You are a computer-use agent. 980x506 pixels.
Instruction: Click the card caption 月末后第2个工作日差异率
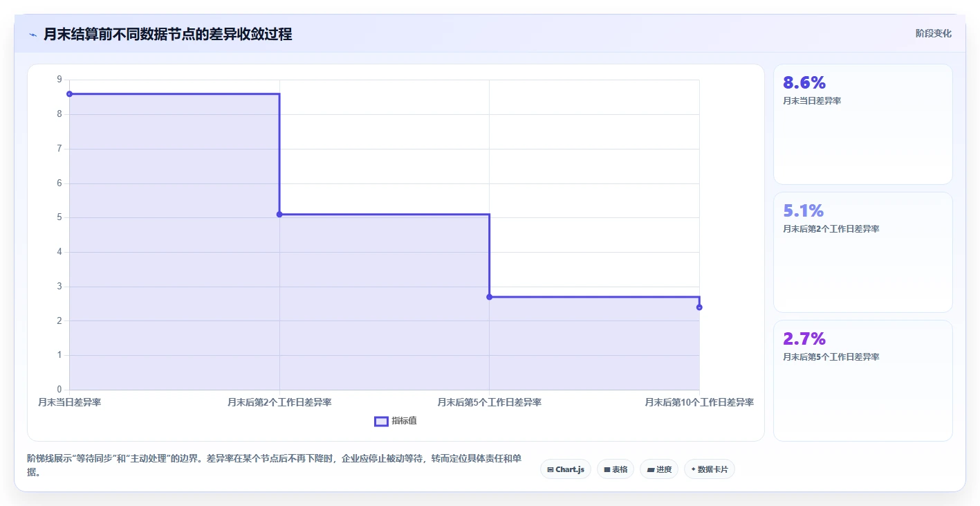coord(831,228)
